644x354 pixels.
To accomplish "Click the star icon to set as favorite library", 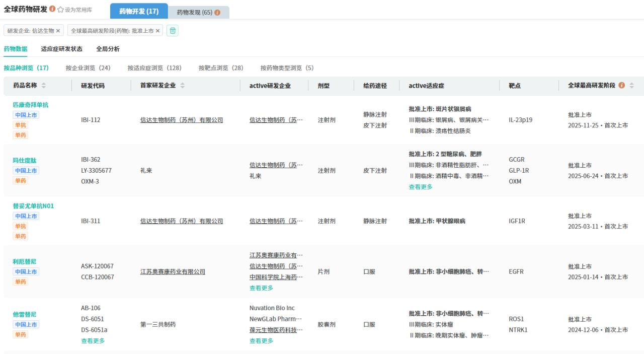I will coord(60,10).
